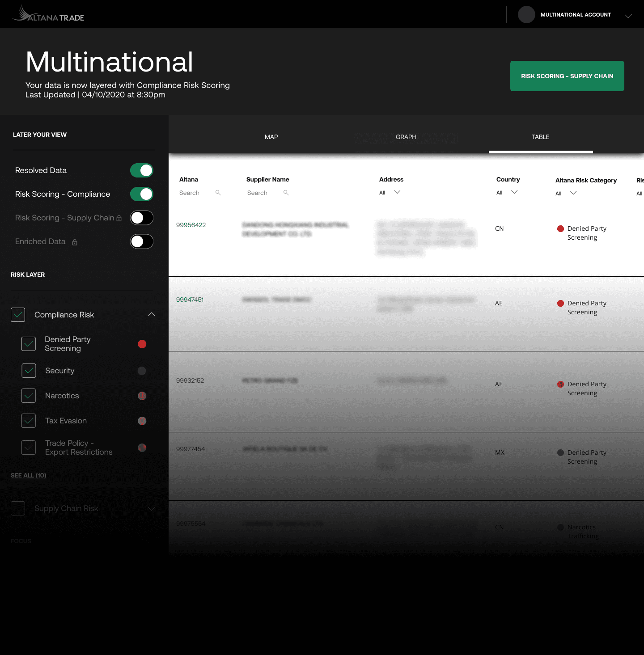Enable Risk Scoring - Supply Chain switch
Image resolution: width=644 pixels, height=655 pixels.
(x=142, y=218)
